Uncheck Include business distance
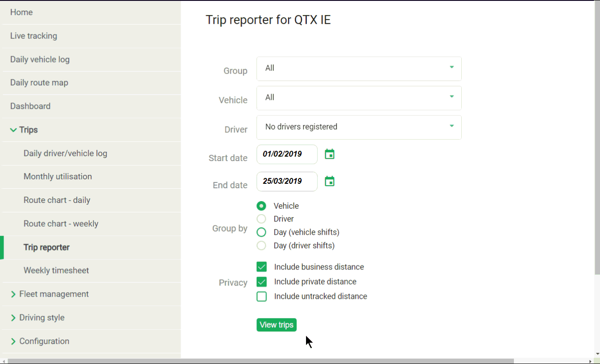This screenshot has width=600, height=364. pos(262,267)
